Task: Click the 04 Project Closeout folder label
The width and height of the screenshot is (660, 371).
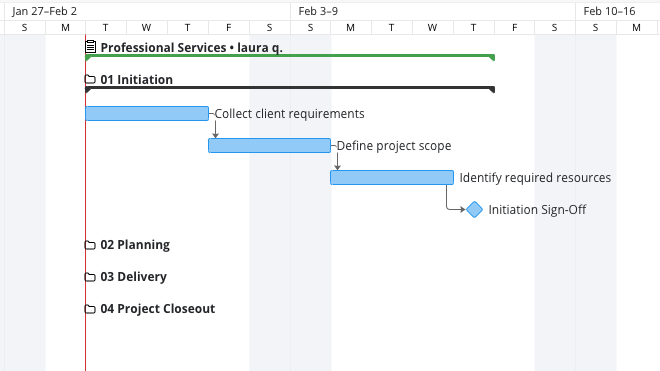Action: (157, 309)
